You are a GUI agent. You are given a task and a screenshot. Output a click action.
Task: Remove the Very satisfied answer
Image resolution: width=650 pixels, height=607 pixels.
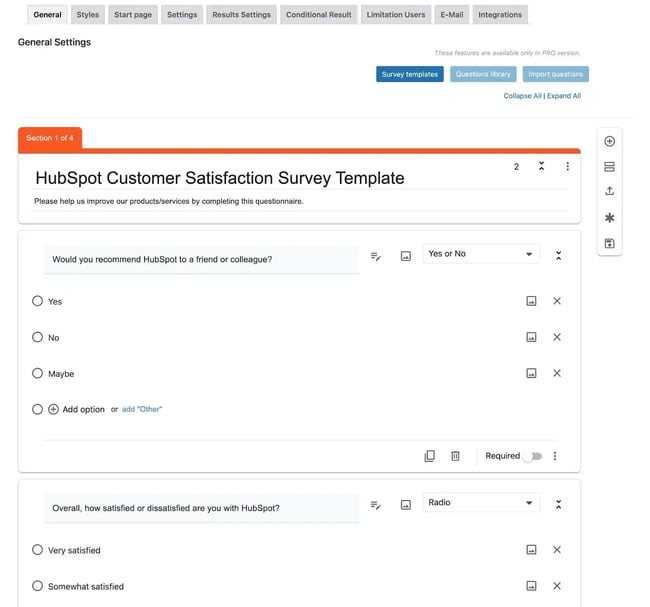point(557,550)
